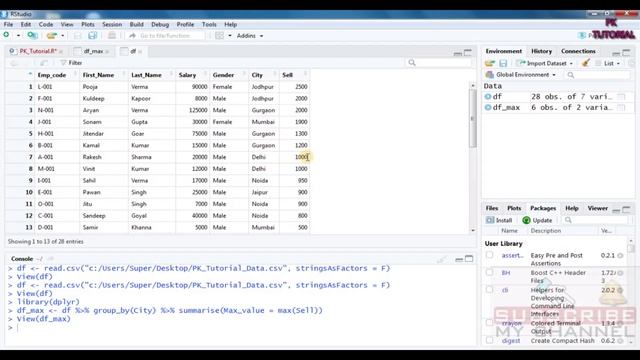
Task: Open the Import Dataset dropdown
Action: (x=544, y=63)
